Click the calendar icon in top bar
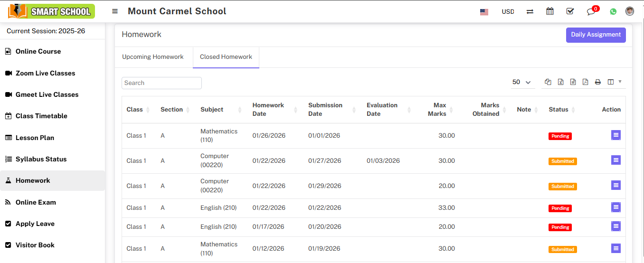The height and width of the screenshot is (263, 644). pos(550,11)
